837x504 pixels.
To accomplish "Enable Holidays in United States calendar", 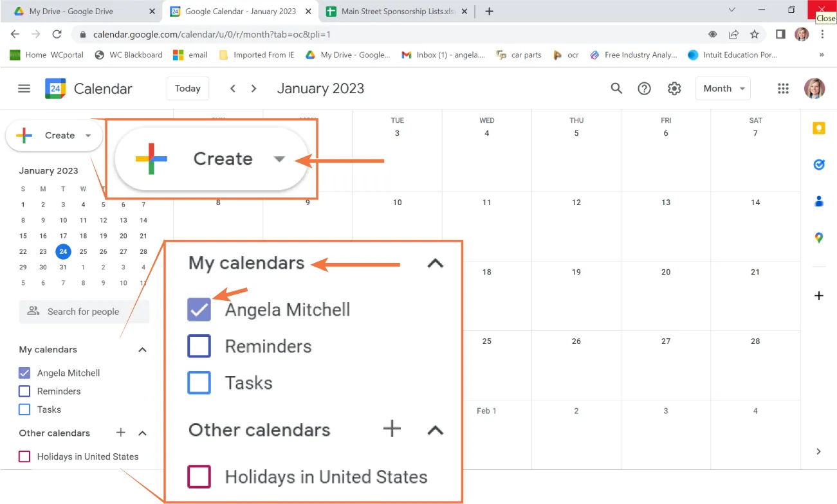I will [x=25, y=456].
